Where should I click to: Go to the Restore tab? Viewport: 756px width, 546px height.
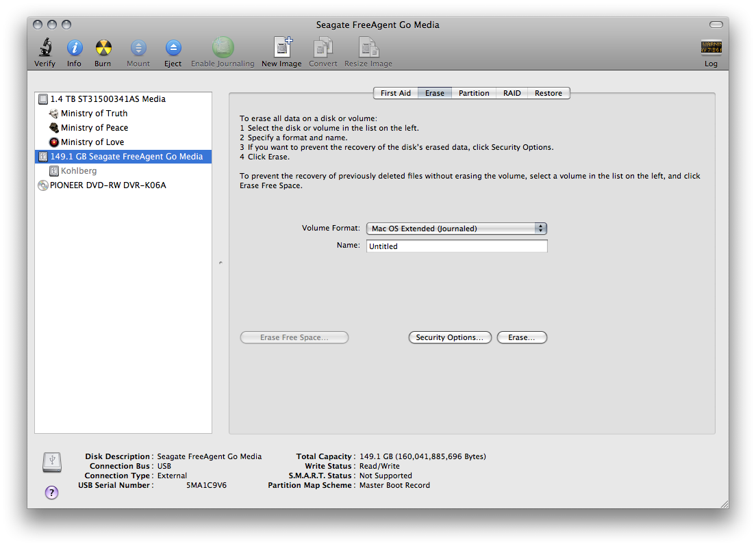(549, 93)
